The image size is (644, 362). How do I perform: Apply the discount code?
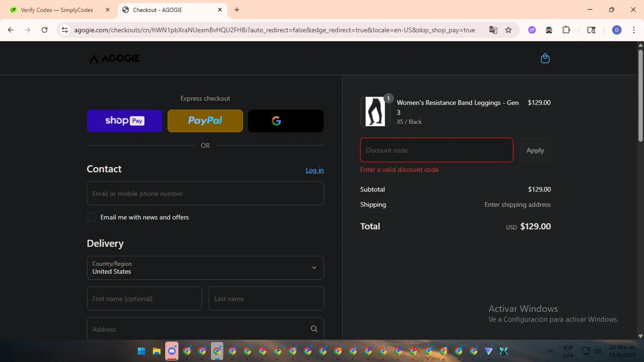pos(535,150)
